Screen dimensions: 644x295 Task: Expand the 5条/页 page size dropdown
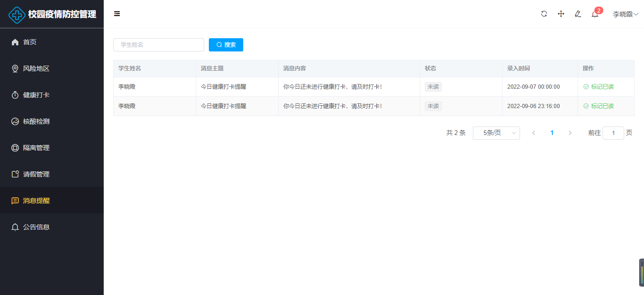[496, 133]
